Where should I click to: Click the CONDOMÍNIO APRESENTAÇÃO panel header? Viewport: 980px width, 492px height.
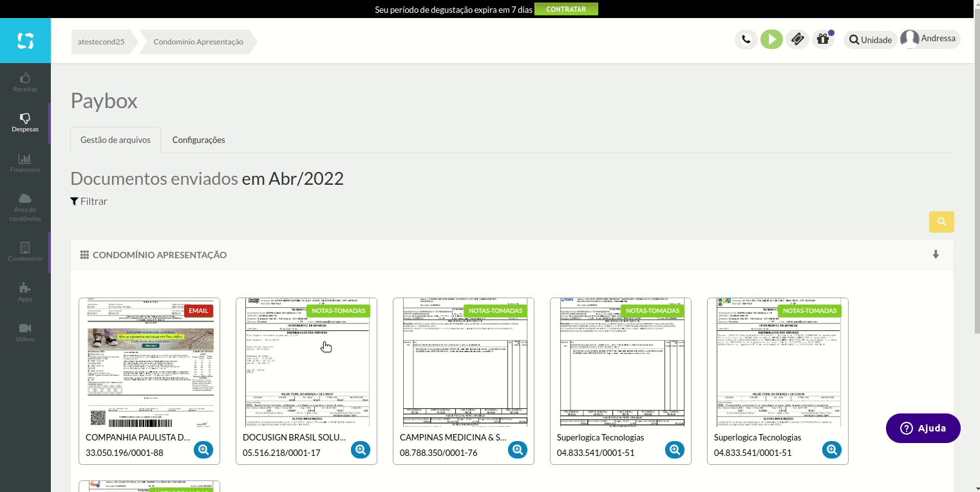coord(512,255)
